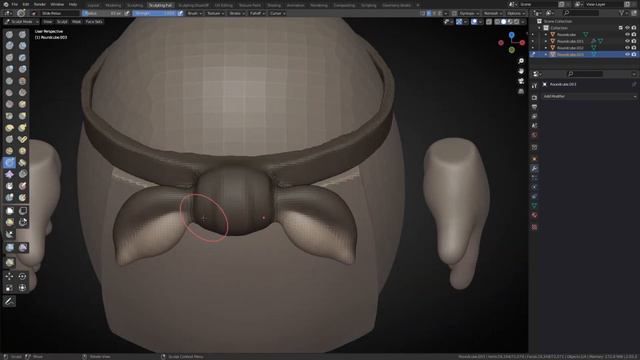Viewport: 640px width, 360px height.
Task: Open the Texture dropdown
Action: pyautogui.click(x=215, y=13)
